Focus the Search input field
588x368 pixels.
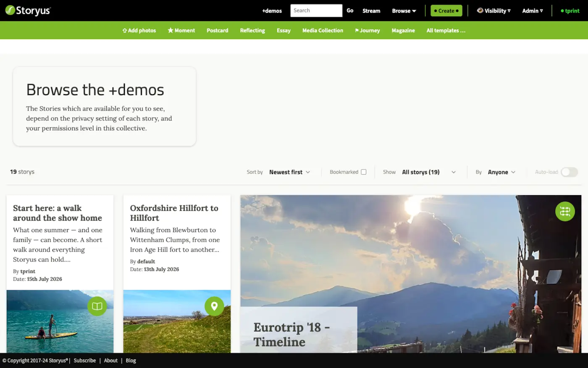pos(316,11)
